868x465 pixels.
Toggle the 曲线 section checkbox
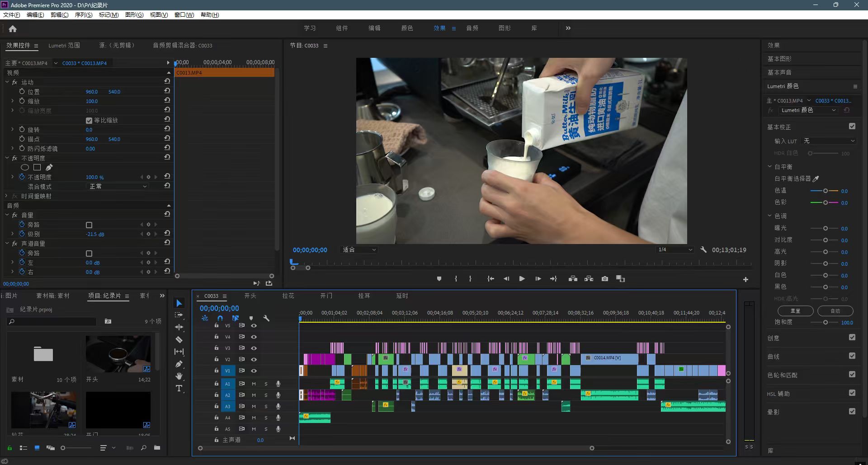[x=852, y=356]
